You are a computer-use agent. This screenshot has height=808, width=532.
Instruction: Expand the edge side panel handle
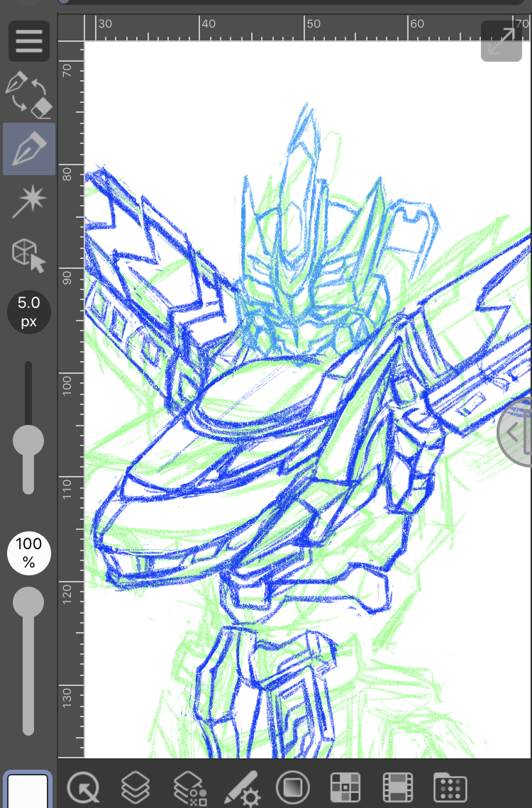pos(516,432)
